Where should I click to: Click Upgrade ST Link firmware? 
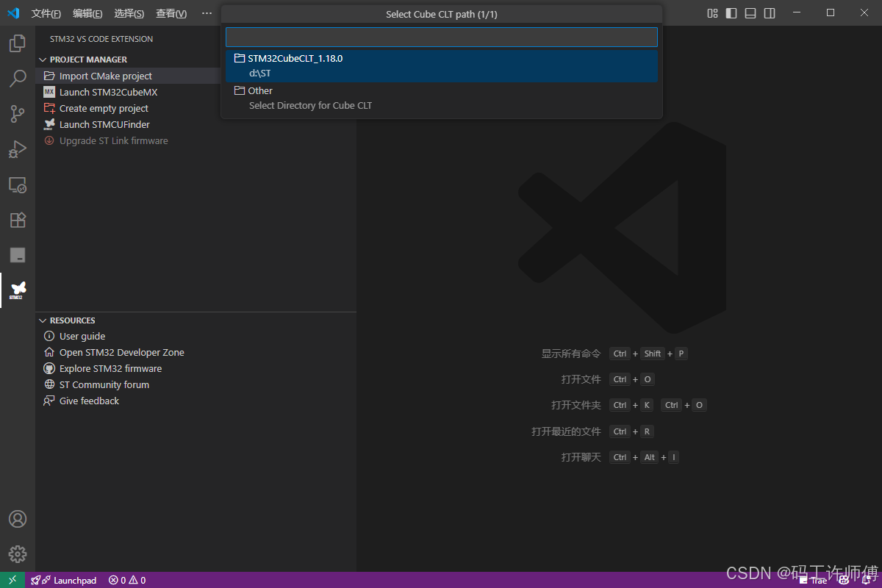[114, 140]
